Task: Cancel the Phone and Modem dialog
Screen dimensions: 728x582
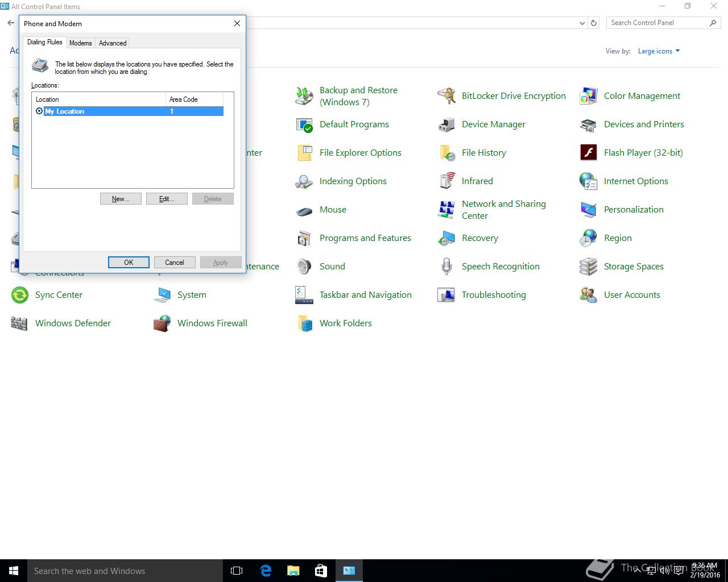Action: point(175,262)
